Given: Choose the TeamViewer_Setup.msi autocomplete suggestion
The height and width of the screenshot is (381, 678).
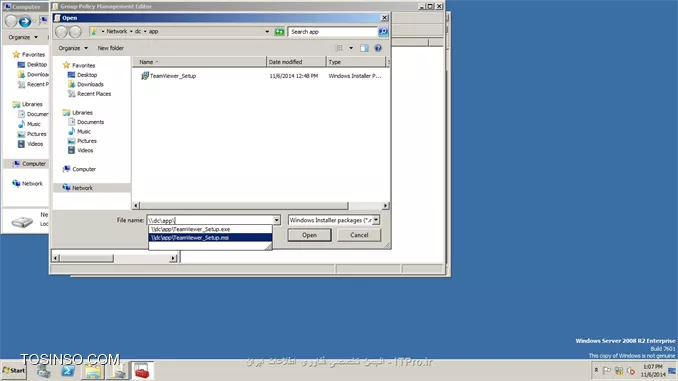Looking at the screenshot, I should (210, 237).
